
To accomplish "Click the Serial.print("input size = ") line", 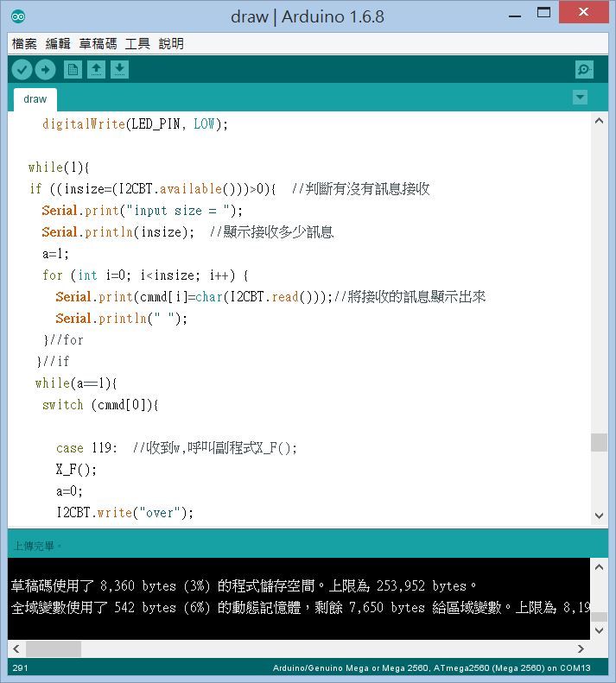I will coord(142,211).
